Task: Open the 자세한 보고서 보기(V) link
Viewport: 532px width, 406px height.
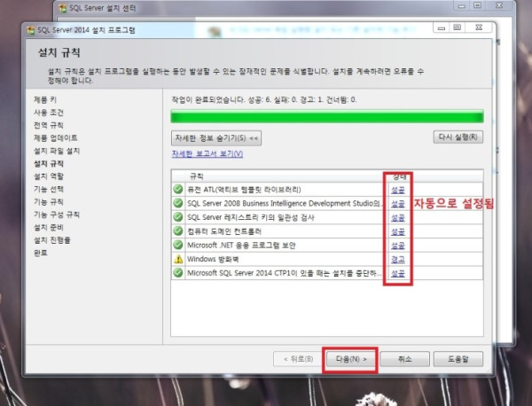Action: click(207, 153)
